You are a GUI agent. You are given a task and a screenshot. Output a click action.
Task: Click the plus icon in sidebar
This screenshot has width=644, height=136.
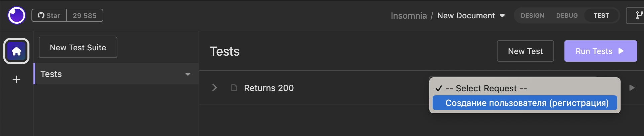pyautogui.click(x=16, y=79)
